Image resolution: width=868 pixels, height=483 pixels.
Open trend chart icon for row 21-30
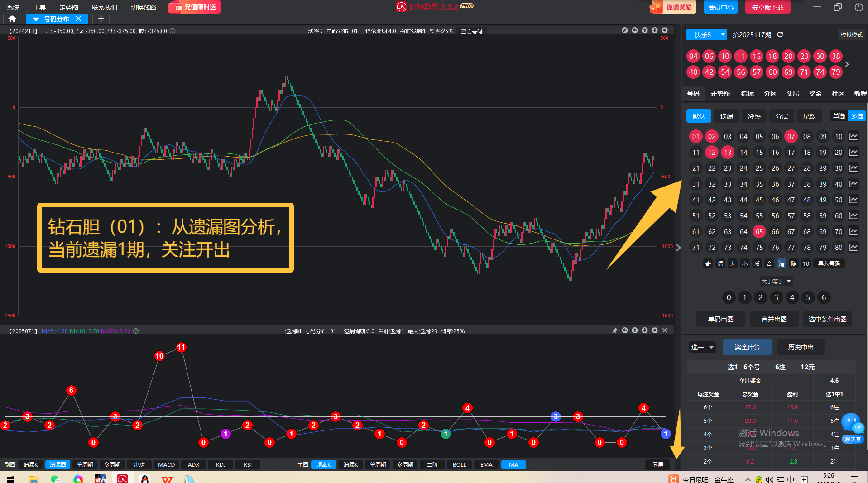point(854,168)
